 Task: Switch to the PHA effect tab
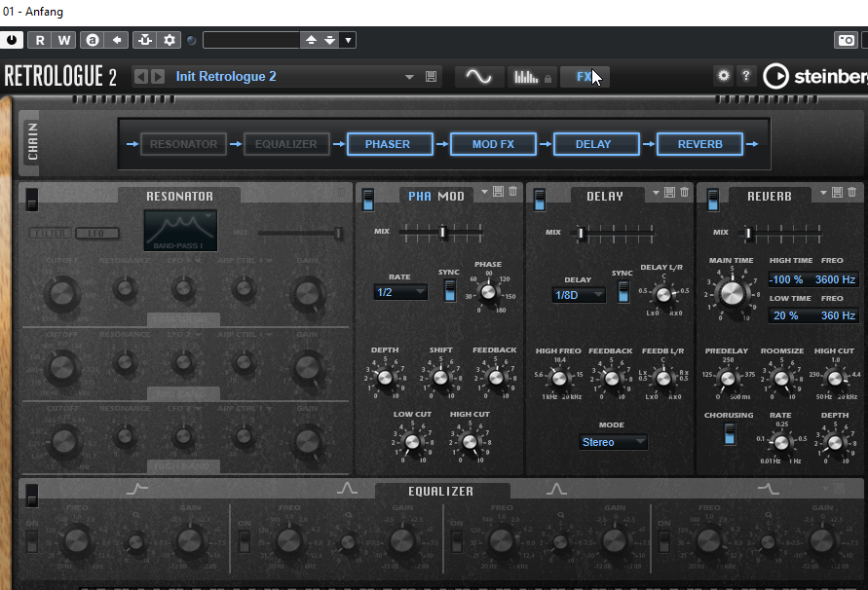[x=420, y=196]
